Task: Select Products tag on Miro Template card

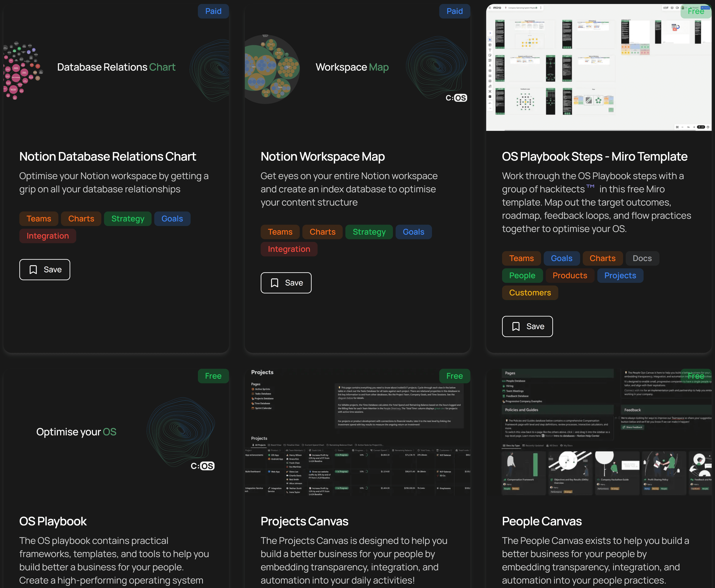Action: click(570, 276)
